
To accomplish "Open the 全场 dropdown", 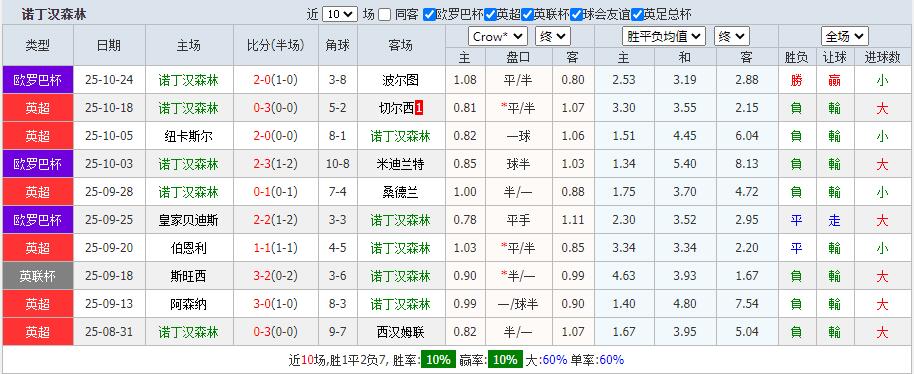I will coord(845,37).
